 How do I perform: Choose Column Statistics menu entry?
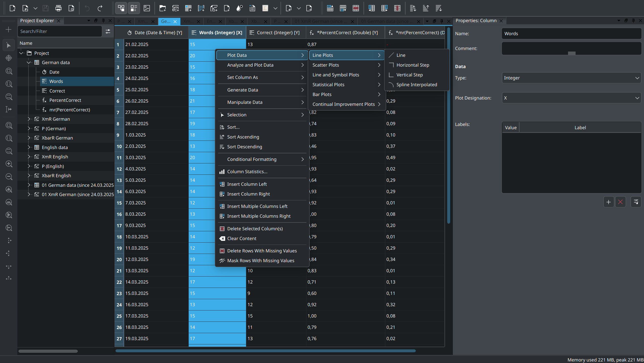[247, 172]
